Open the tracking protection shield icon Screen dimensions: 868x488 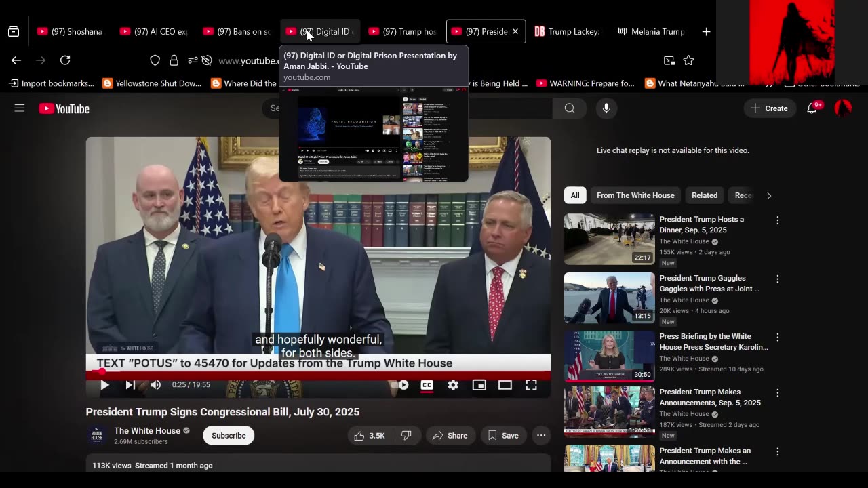coord(155,60)
